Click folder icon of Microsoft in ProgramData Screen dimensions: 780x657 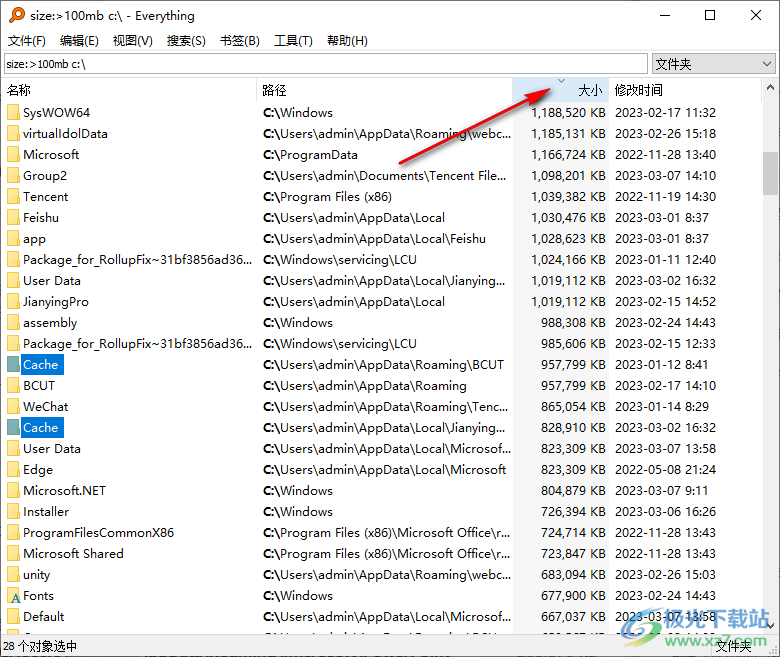pos(13,155)
